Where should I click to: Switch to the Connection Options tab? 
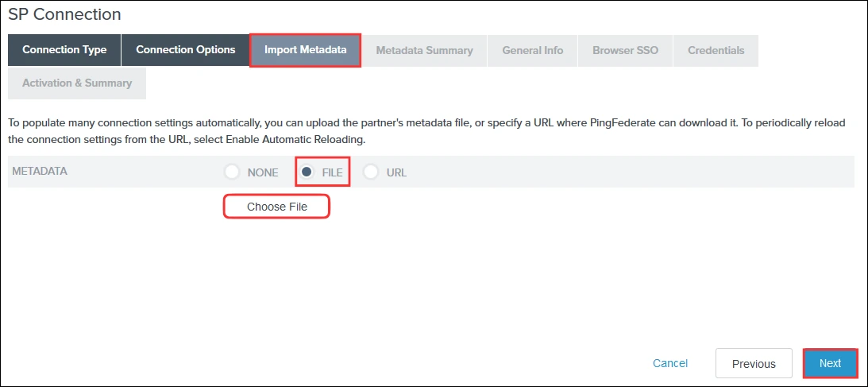point(185,50)
